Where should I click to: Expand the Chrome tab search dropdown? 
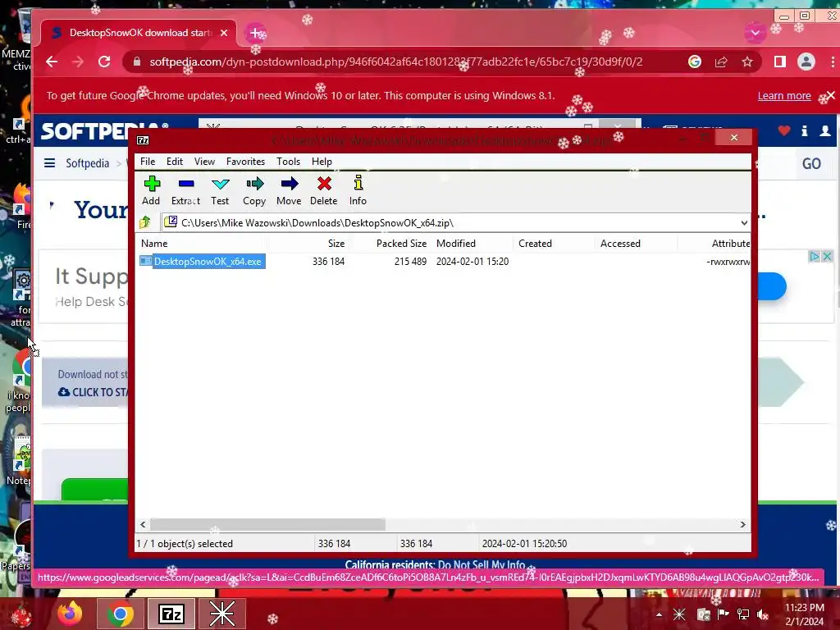tap(755, 33)
